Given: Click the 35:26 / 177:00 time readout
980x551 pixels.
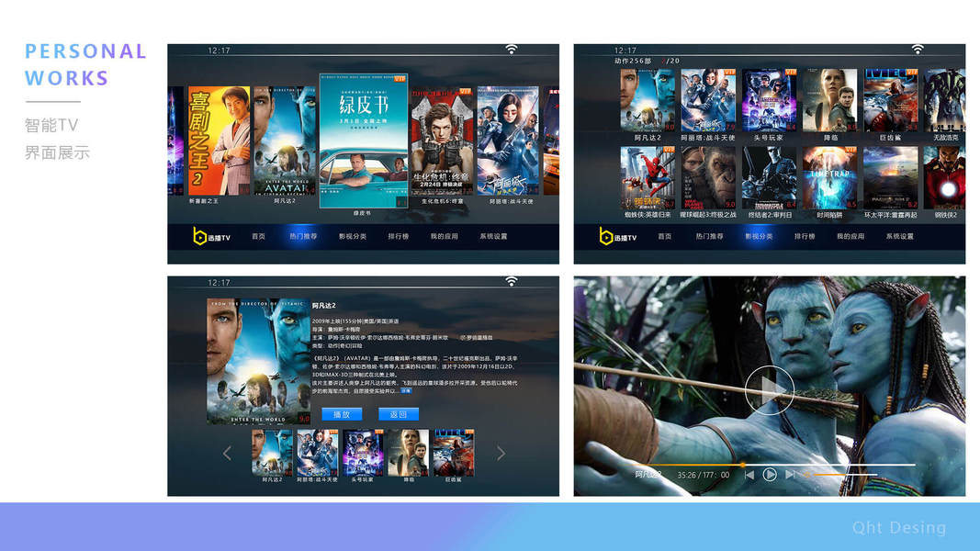Looking at the screenshot, I should (704, 475).
